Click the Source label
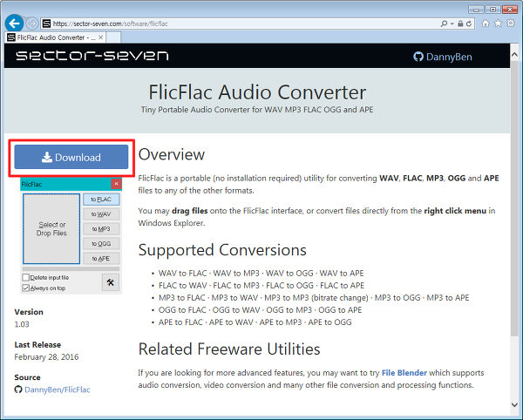 pos(27,377)
